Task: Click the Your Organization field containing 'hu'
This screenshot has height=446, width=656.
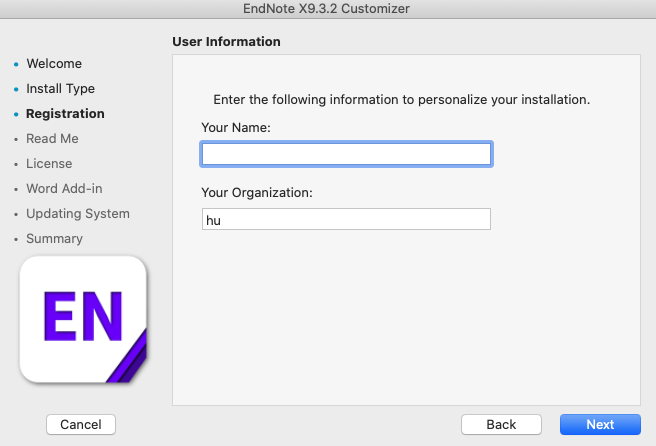Action: click(346, 219)
